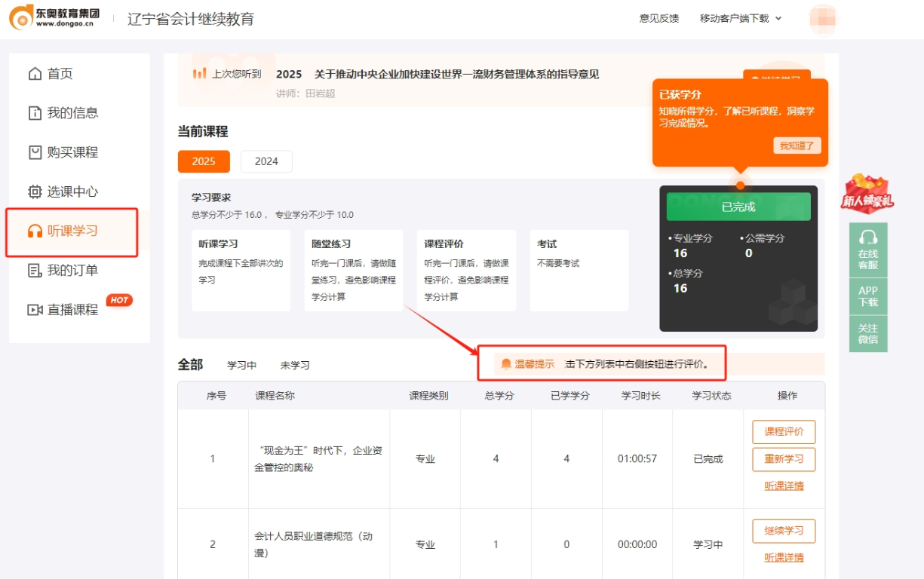This screenshot has width=924, height=579.
Task: Open 意见反馈 link in header
Action: coord(659,19)
